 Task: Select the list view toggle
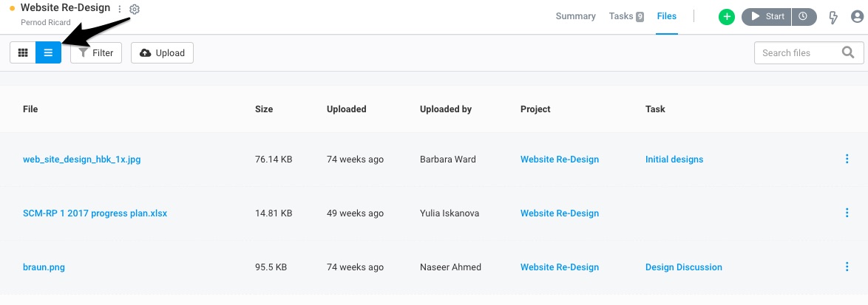(49, 53)
